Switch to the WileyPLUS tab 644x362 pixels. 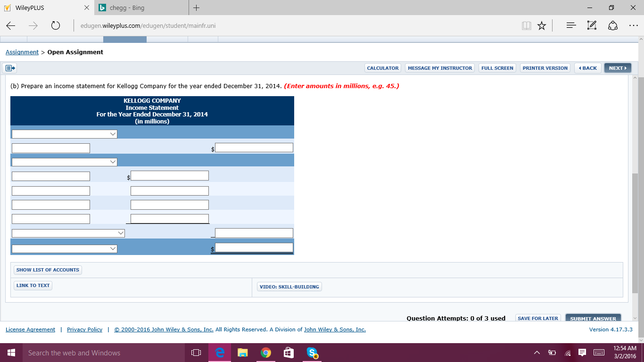47,8
